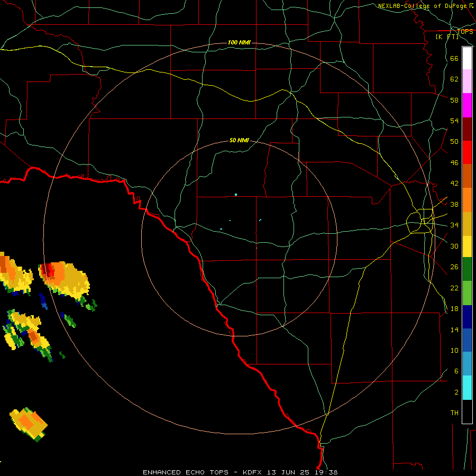Click the white swatch in the tops legend
The image size is (476, 476).
coord(467,58)
